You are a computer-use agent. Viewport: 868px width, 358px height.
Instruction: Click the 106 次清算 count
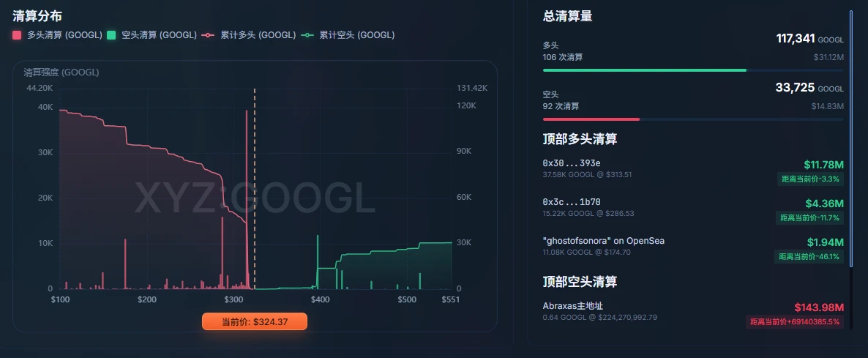pos(563,57)
